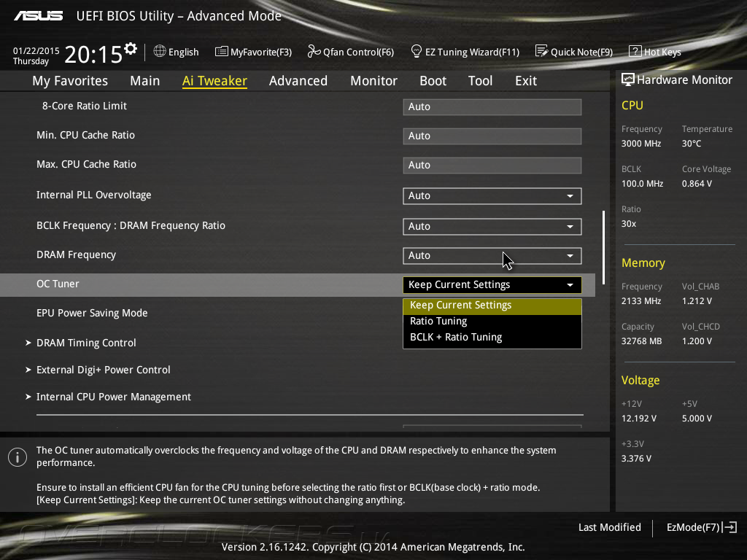Open the Monitor tab
The height and width of the screenshot is (560, 747).
point(374,81)
